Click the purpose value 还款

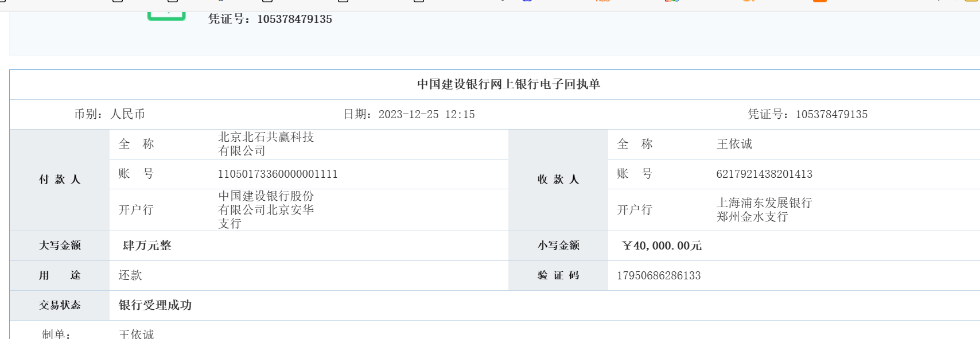(x=130, y=275)
